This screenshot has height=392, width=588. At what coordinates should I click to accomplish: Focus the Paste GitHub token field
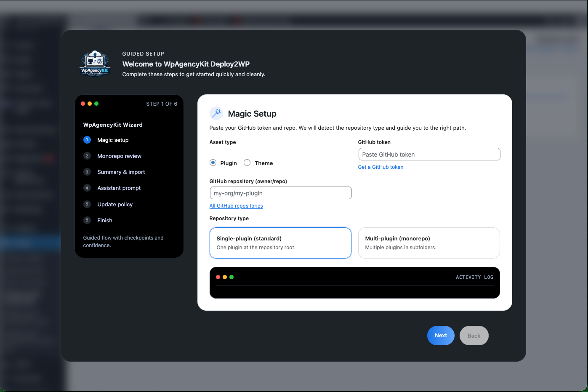(x=429, y=154)
